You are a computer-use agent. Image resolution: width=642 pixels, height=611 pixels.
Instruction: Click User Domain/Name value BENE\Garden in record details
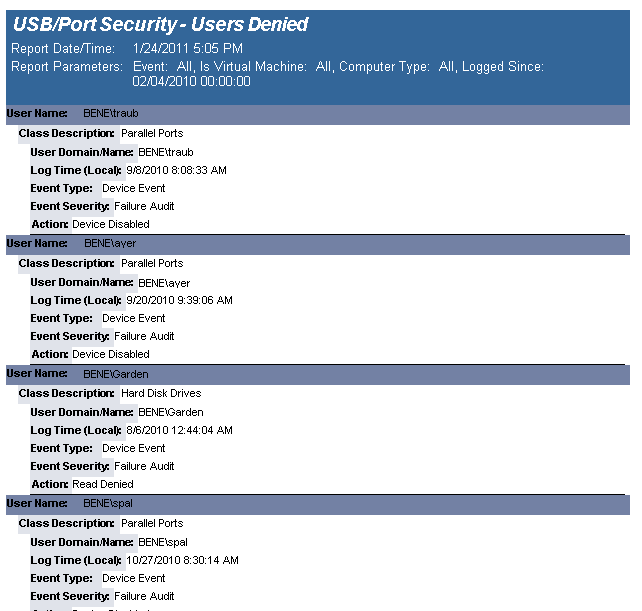pos(170,412)
